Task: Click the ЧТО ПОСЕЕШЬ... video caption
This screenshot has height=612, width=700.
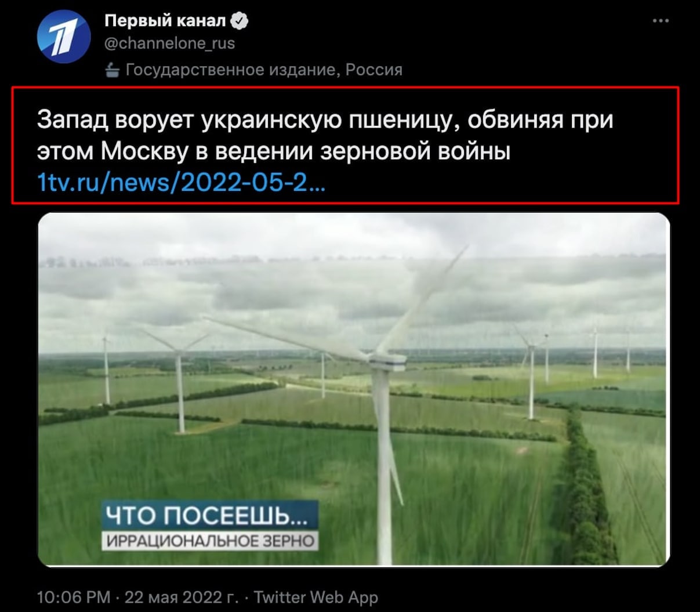Action: [x=211, y=515]
